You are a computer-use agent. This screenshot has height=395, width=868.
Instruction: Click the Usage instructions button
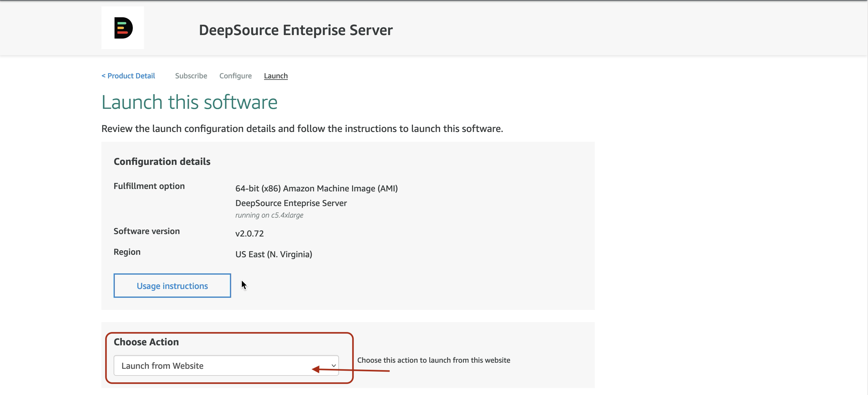point(172,286)
